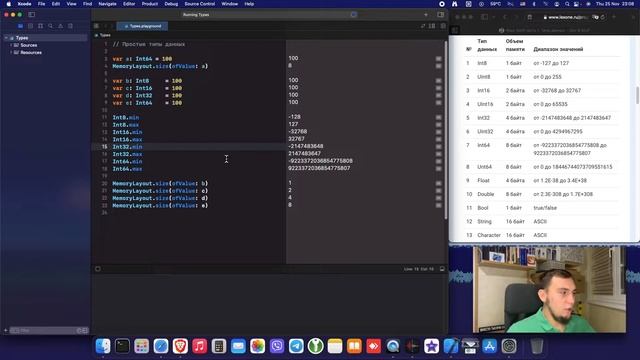
Task: Toggle result view for Int64.max result
Action: coord(438,169)
